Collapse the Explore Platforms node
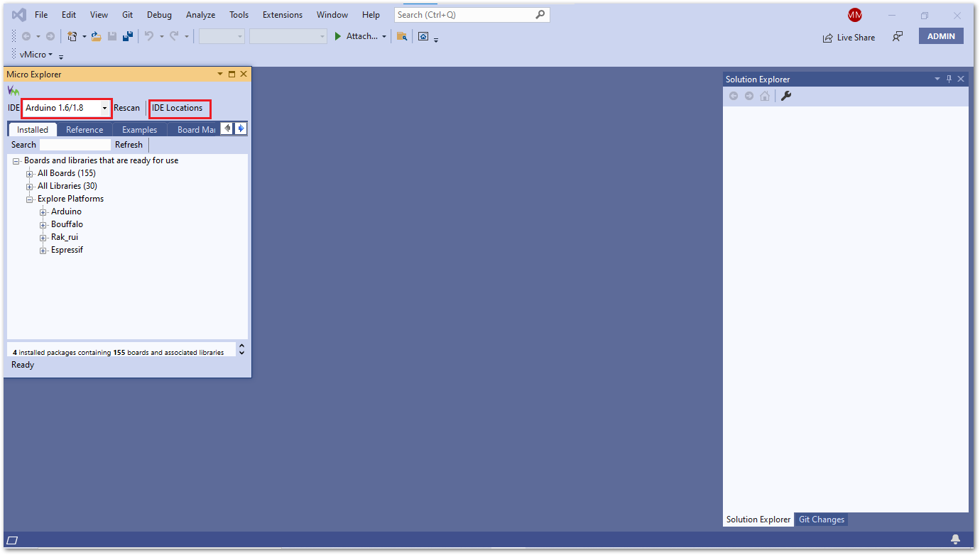The image size is (980, 555). point(30,199)
